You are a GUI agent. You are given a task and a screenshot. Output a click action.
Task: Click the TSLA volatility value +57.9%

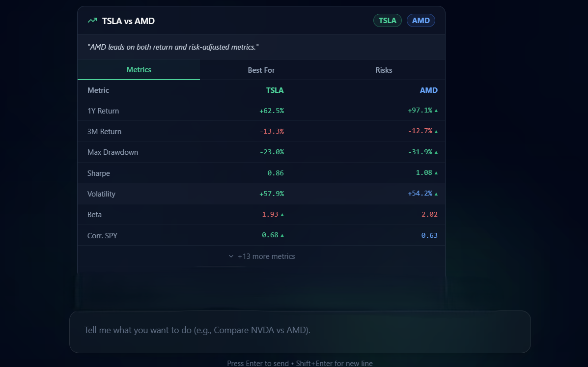coord(272,194)
